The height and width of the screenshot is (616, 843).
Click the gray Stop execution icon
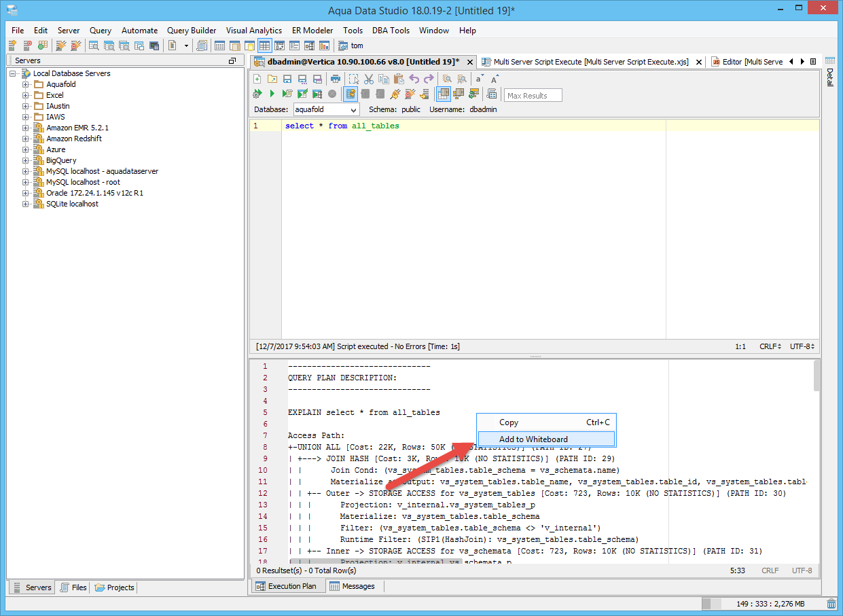332,94
